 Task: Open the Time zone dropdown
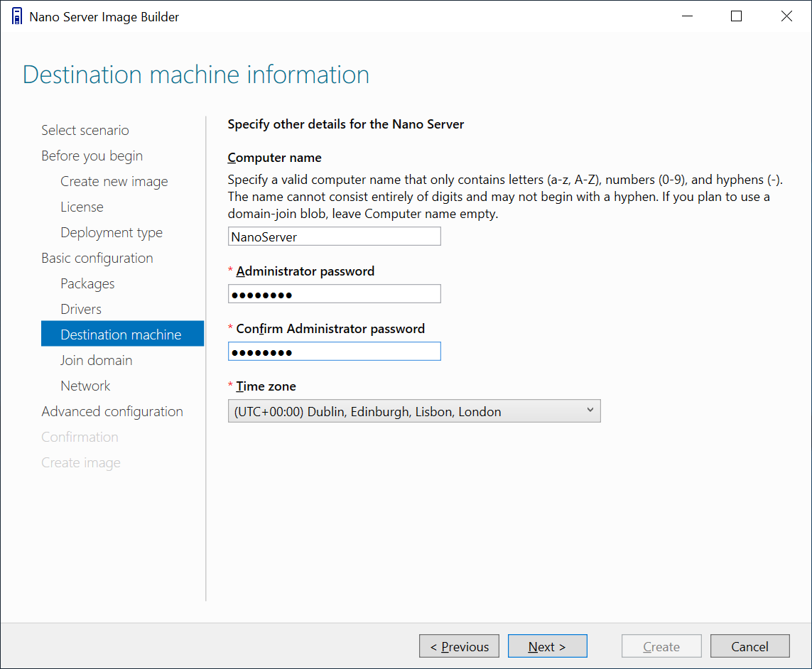coord(414,411)
